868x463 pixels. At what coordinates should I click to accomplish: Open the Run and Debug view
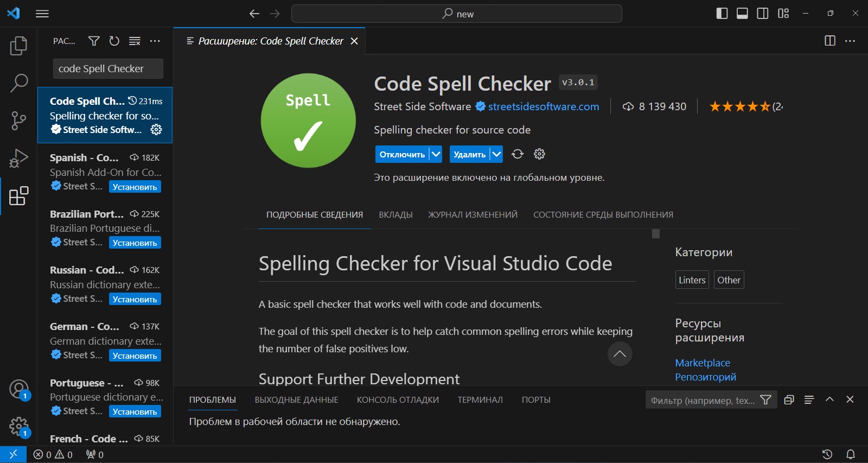pyautogui.click(x=18, y=158)
